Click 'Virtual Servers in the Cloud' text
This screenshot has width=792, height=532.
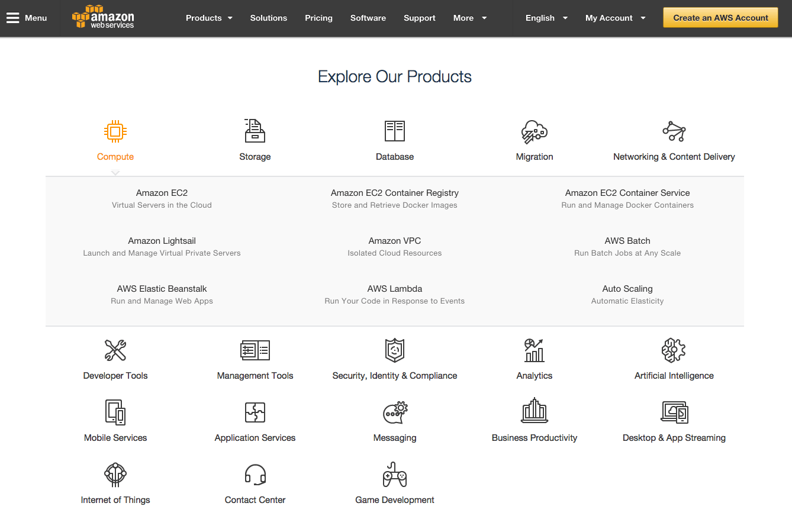pyautogui.click(x=162, y=205)
